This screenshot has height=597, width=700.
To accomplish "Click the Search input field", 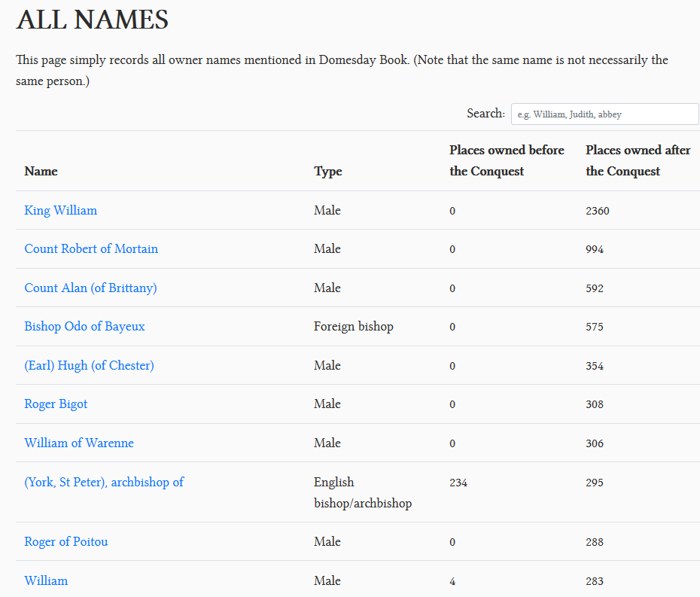I will tap(605, 114).
